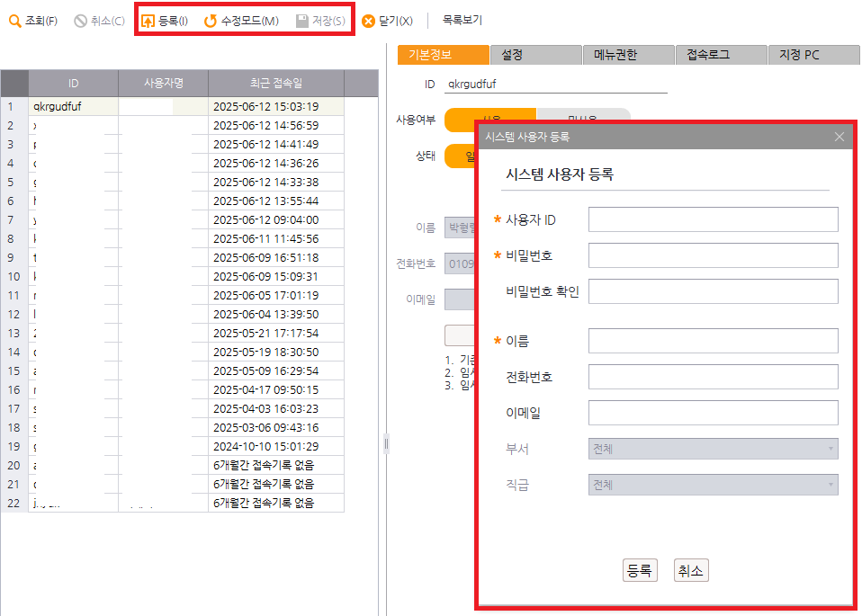
Task: Click the 수정모드(M) edit mode icon
Action: coord(211,21)
